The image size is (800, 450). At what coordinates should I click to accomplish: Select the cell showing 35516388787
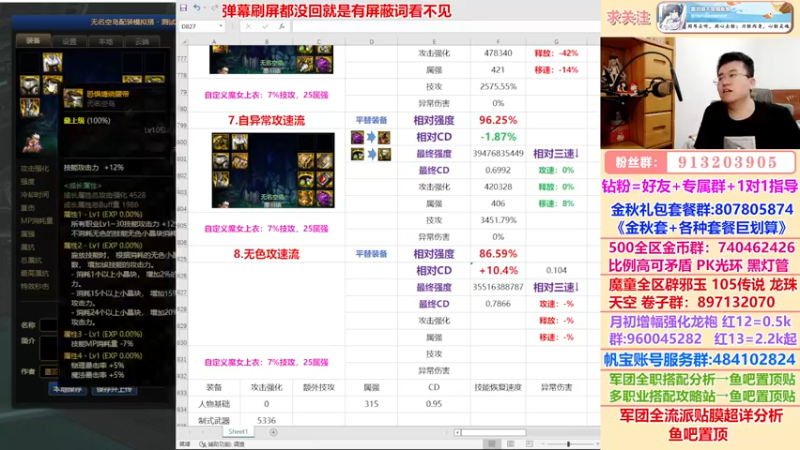tap(497, 287)
